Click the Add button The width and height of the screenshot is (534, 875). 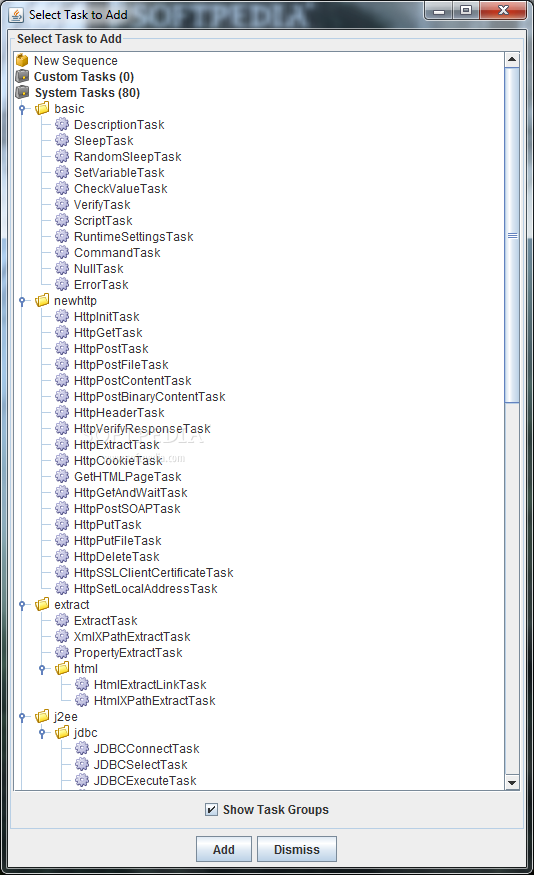pos(224,849)
